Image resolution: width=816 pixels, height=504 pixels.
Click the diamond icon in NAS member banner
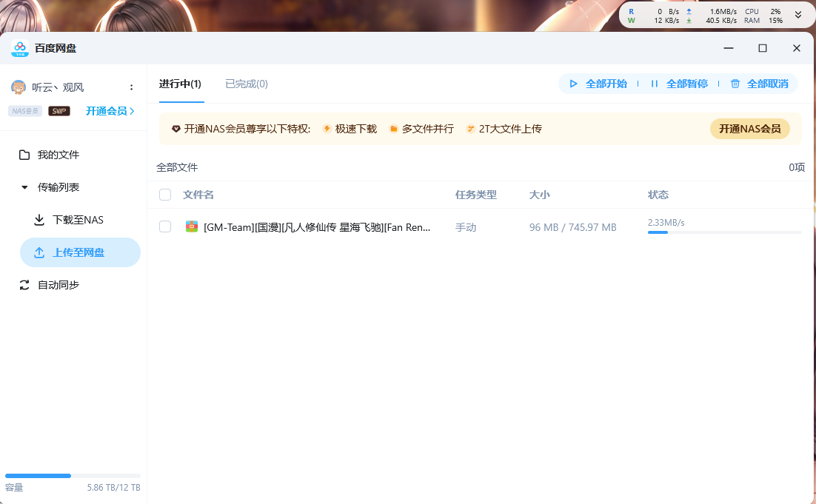point(176,129)
